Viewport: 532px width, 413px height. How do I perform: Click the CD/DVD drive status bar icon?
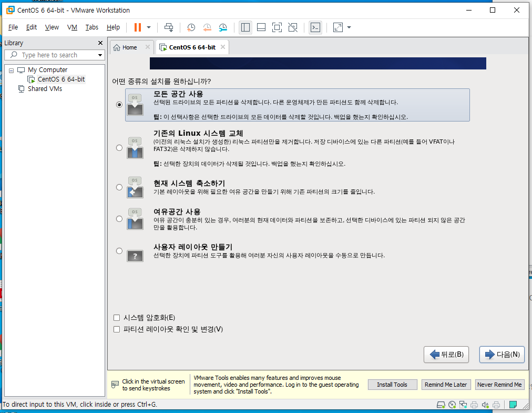click(452, 405)
